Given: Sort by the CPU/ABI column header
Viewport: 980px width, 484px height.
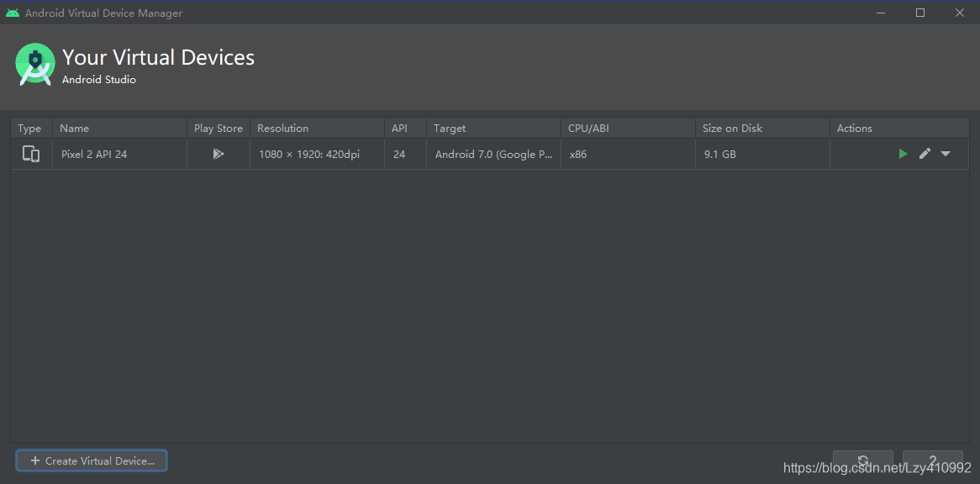Looking at the screenshot, I should [x=628, y=128].
